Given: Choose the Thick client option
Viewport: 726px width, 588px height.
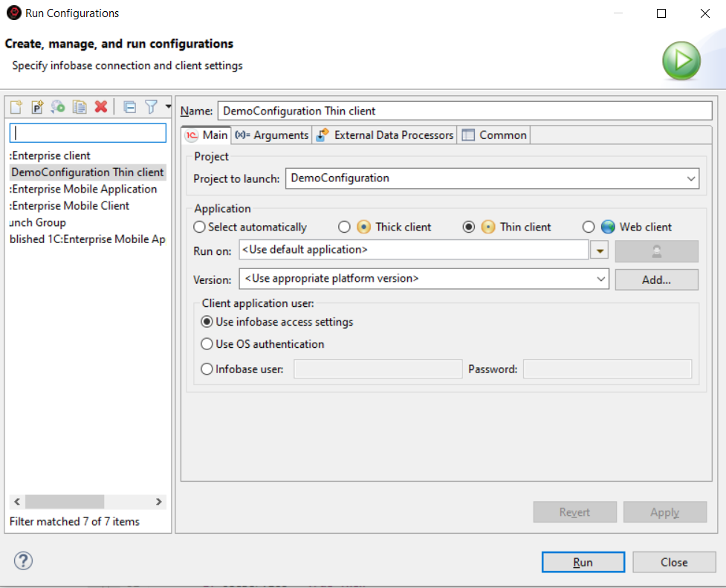Looking at the screenshot, I should [344, 227].
